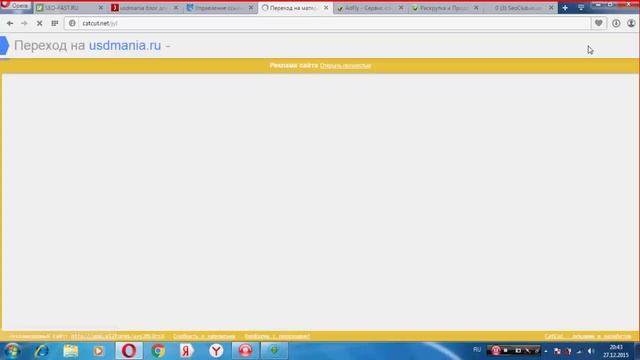640x360 pixels.
Task: Open the red screen recorder taskbar app
Action: point(245,351)
